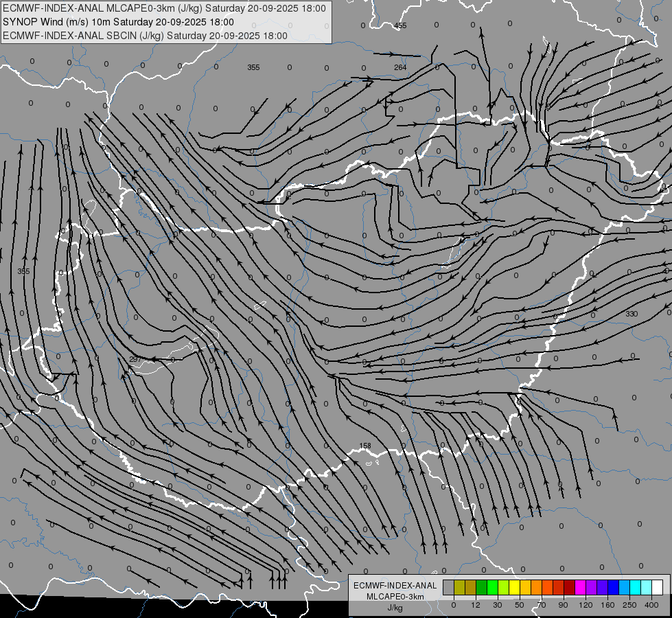Click the SBCIN title line

coord(145,36)
